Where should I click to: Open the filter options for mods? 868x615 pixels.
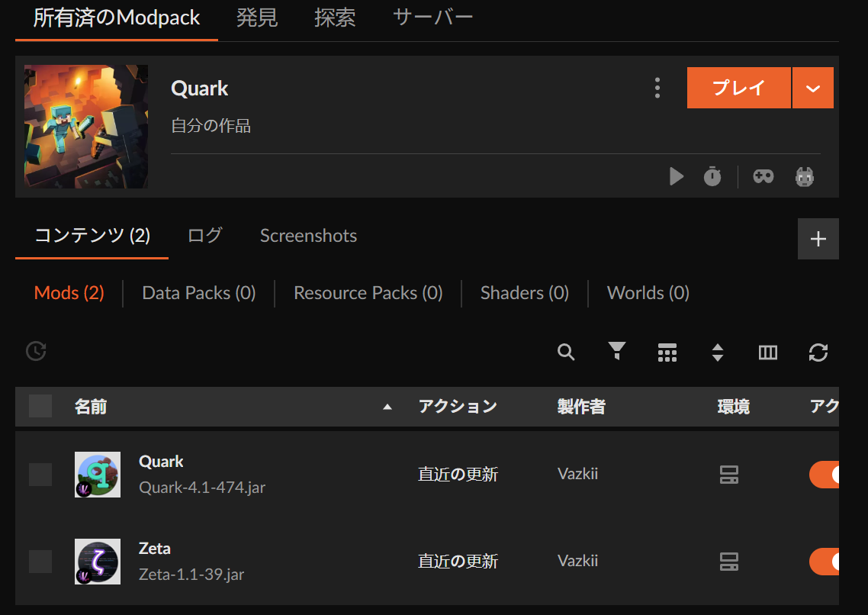[616, 353]
